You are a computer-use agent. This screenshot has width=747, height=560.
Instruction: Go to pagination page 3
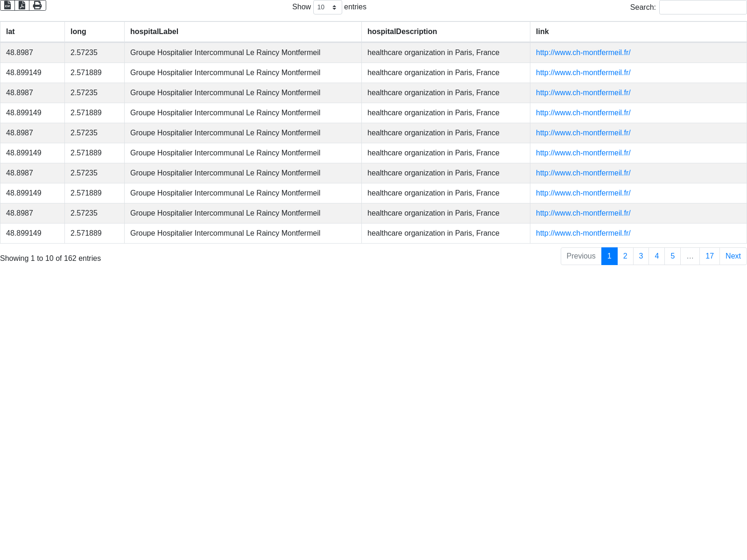[x=641, y=256]
